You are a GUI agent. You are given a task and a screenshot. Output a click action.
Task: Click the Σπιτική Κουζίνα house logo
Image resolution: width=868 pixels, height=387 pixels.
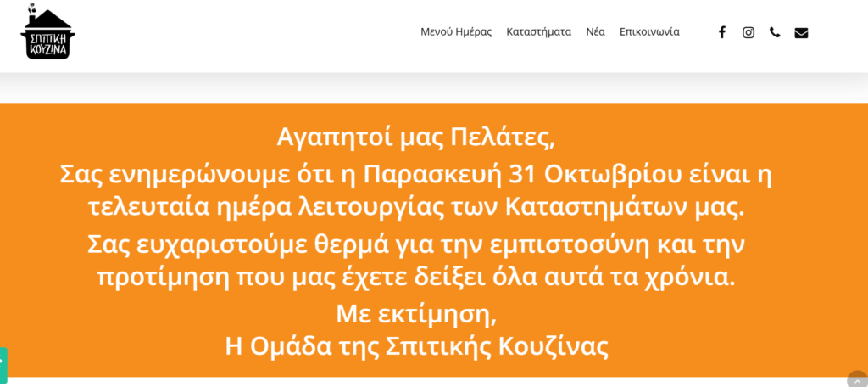47,32
